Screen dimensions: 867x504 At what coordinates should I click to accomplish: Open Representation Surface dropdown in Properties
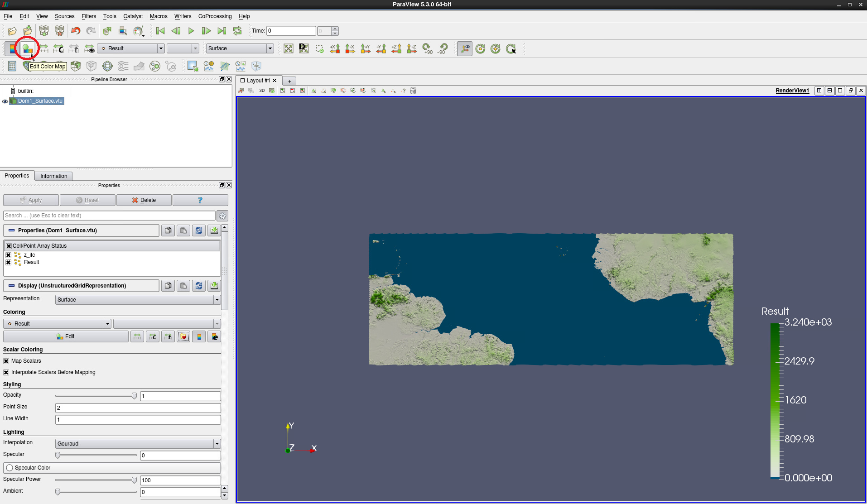(138, 300)
